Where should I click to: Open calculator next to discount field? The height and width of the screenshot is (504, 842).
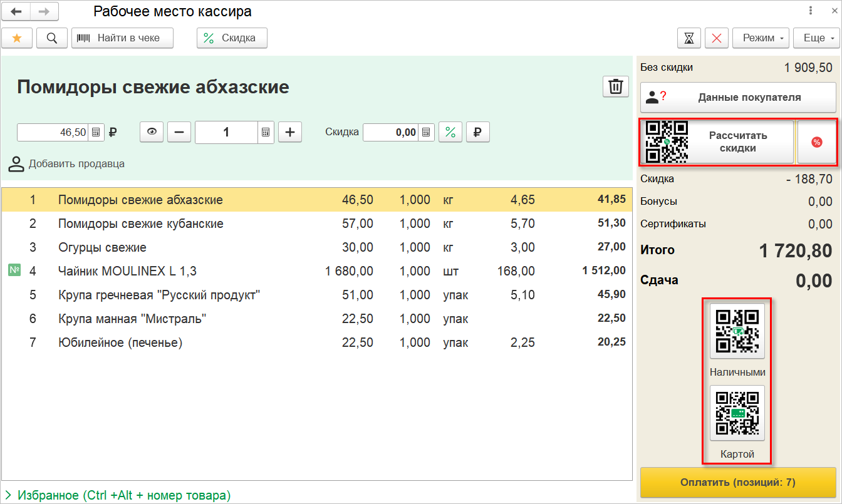(426, 132)
